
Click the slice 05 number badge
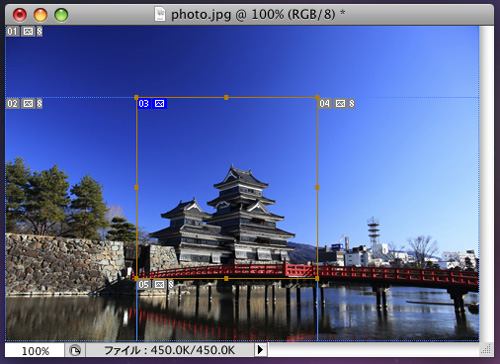click(144, 284)
